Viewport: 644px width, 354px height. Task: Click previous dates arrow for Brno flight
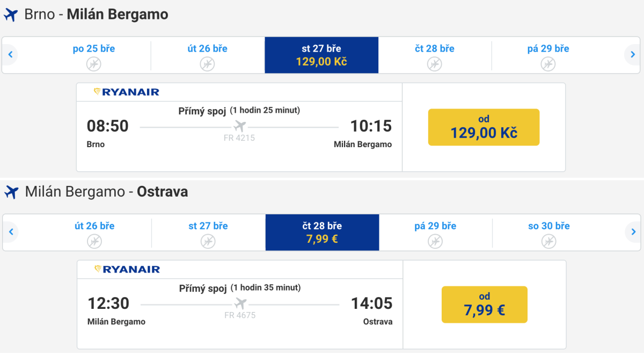point(10,54)
